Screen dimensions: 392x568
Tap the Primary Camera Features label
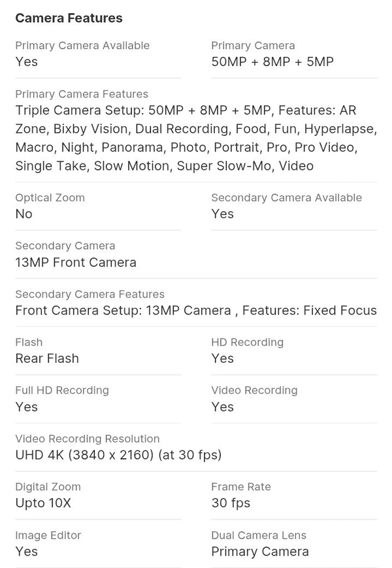82,94
